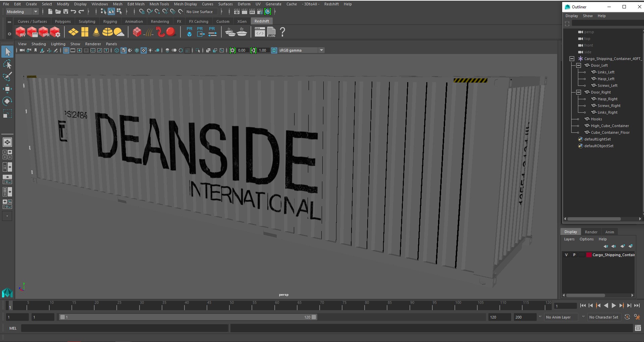Collapse the Door_Left node in Outliner
This screenshot has height=342, width=644.
click(x=579, y=65)
